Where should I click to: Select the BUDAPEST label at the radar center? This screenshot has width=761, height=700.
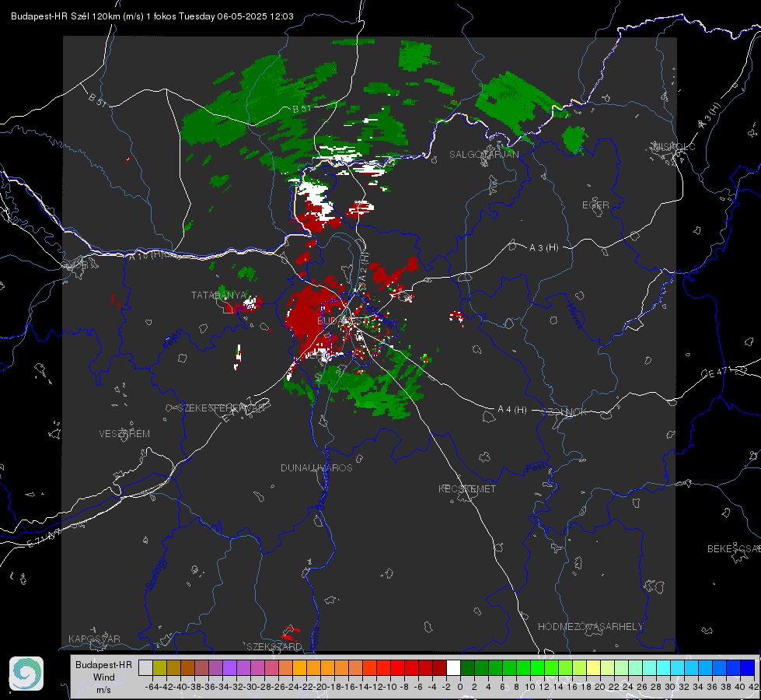coord(343,320)
